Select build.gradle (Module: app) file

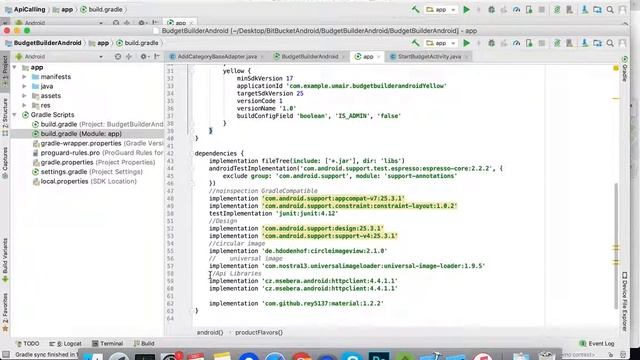pos(77,133)
